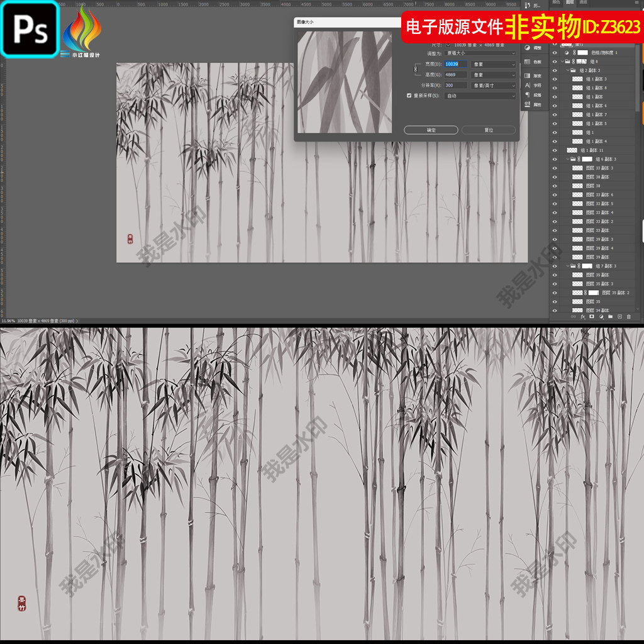Open the resample method 自动 dropdown
This screenshot has width=644, height=644.
coord(480,96)
